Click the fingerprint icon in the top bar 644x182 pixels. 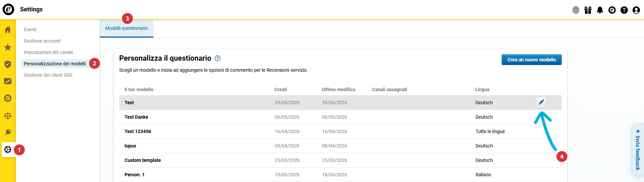576,10
